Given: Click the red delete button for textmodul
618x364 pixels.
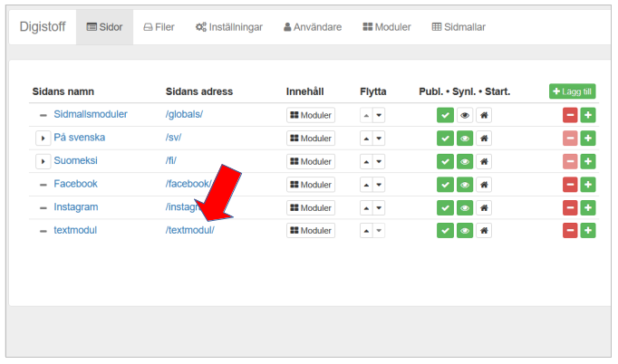Looking at the screenshot, I should [x=570, y=231].
